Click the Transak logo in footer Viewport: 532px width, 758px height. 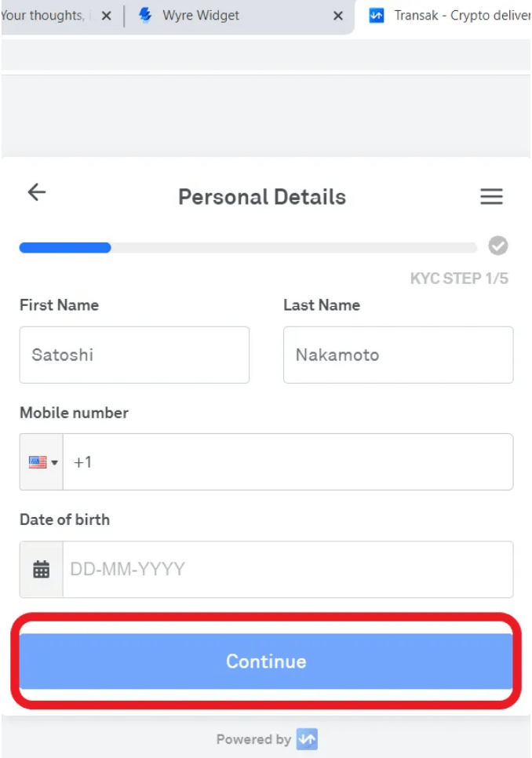[307, 739]
